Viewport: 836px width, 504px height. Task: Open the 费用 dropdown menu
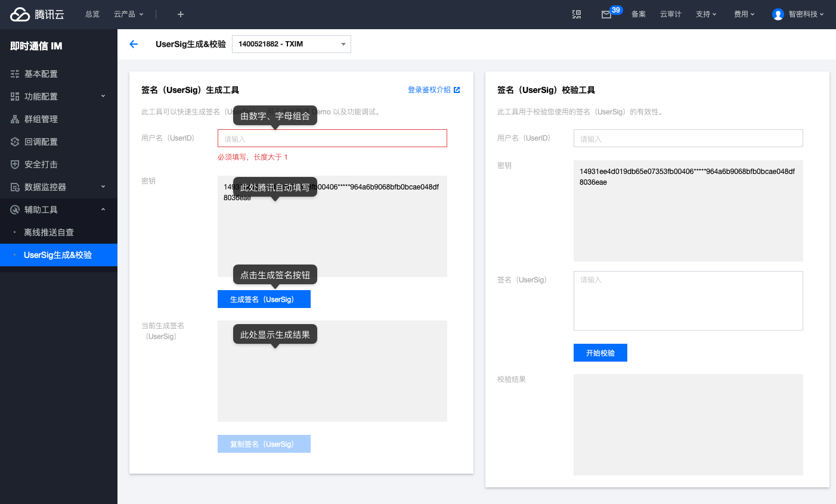744,14
